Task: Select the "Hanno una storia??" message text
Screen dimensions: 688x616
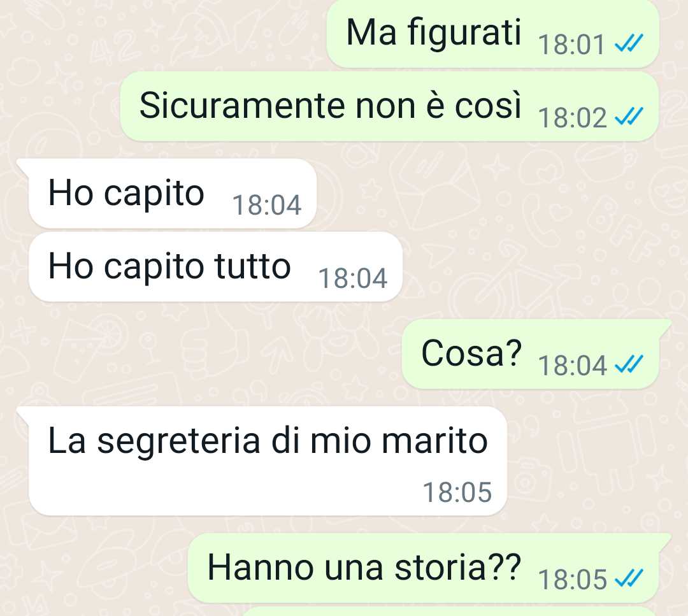Action: click(364, 567)
